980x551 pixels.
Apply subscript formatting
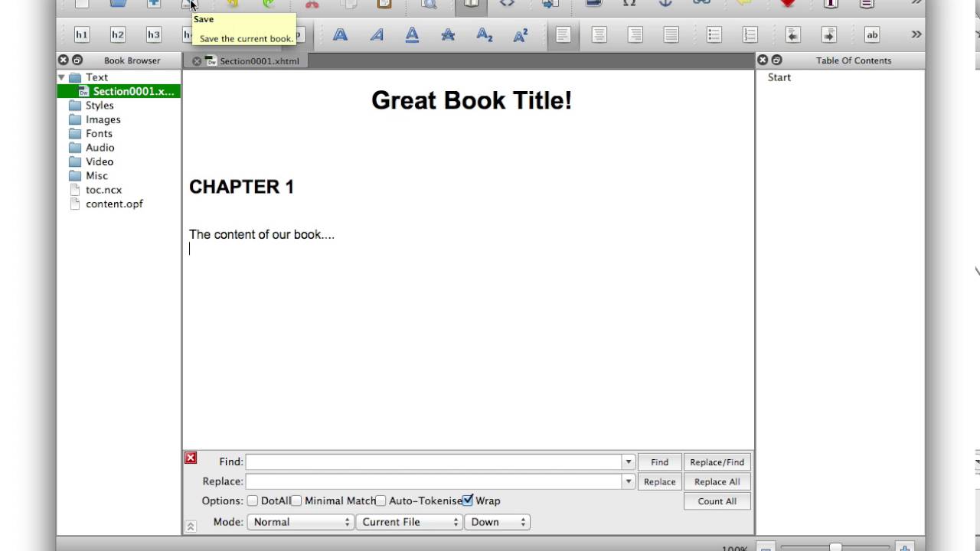tap(484, 34)
